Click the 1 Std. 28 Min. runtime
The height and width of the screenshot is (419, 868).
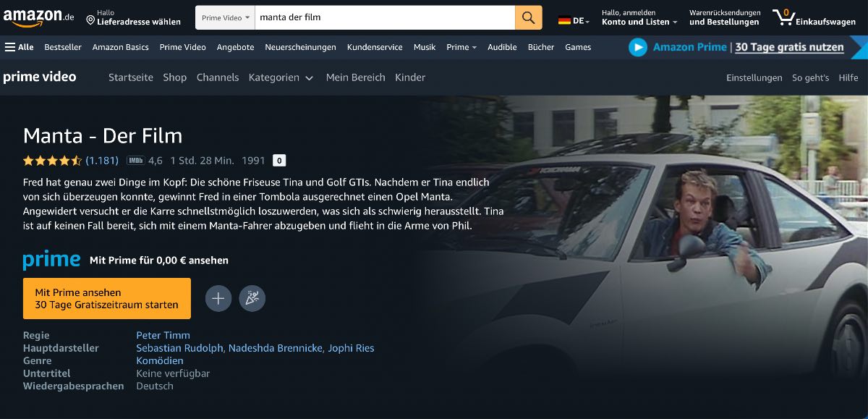pos(202,161)
